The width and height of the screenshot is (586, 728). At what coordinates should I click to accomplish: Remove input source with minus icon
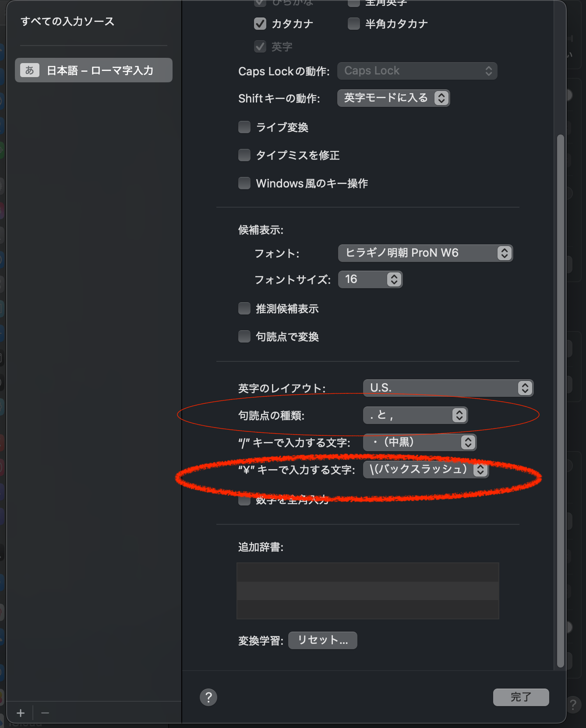pyautogui.click(x=45, y=713)
